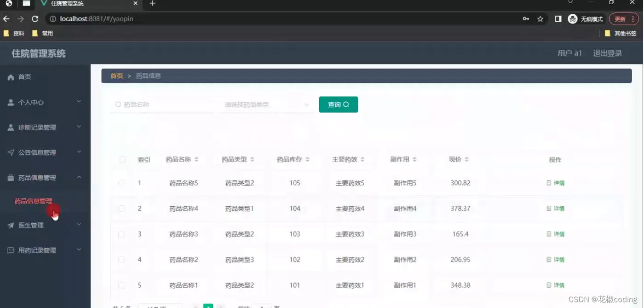Image resolution: width=644 pixels, height=308 pixels.
Task: Open the 资料 bookmark folder
Action: [14, 34]
